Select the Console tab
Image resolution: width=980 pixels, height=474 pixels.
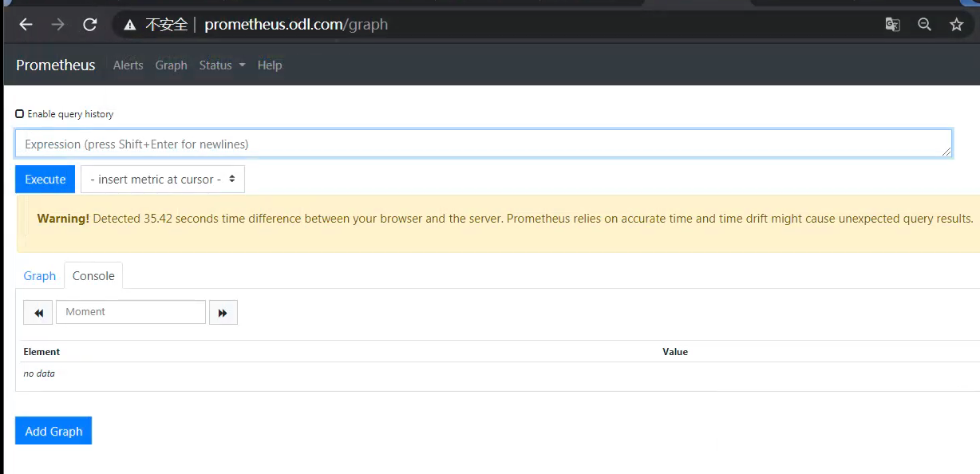[93, 276]
